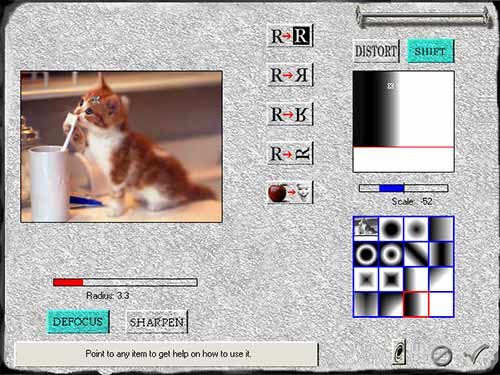Choose the white ring with small black dot map
The image size is (500, 375).
[391, 254]
